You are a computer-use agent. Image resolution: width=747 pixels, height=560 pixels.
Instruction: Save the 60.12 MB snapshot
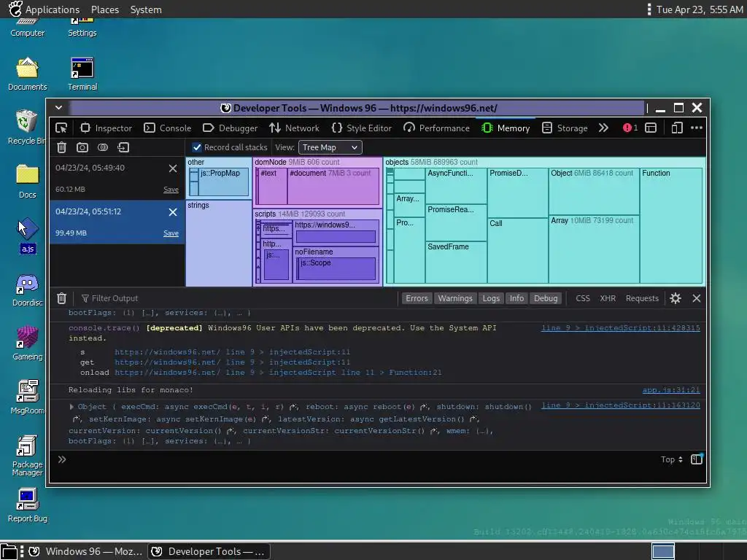click(x=171, y=190)
